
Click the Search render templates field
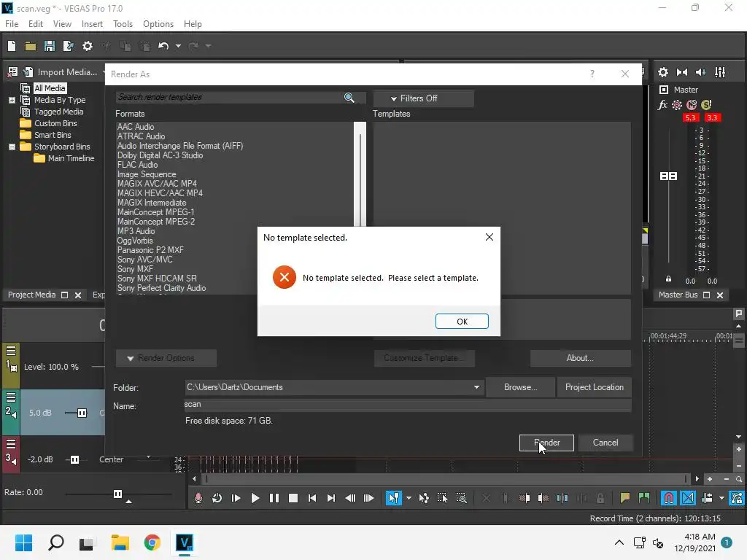click(228, 98)
